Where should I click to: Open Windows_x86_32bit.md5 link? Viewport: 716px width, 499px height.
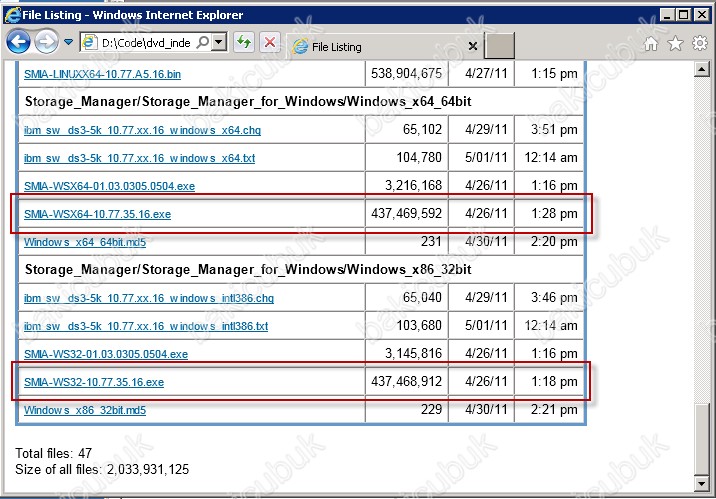pos(85,410)
